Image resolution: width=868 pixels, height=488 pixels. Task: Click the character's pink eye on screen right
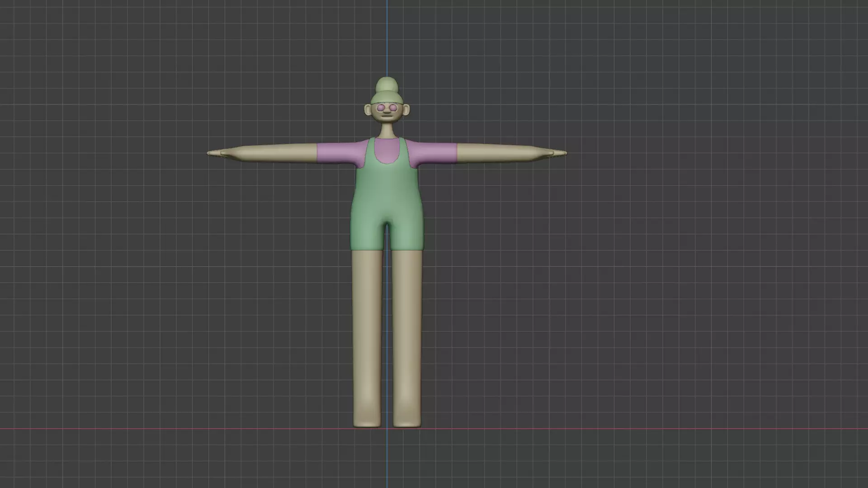click(x=393, y=108)
